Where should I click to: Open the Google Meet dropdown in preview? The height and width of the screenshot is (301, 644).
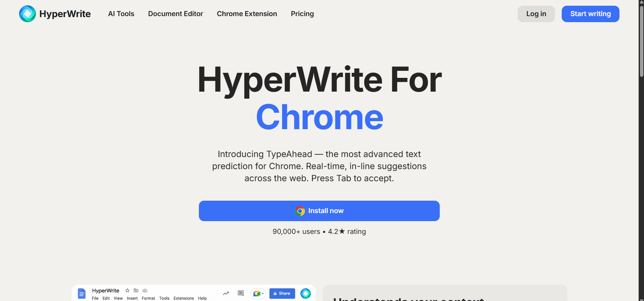(x=258, y=294)
